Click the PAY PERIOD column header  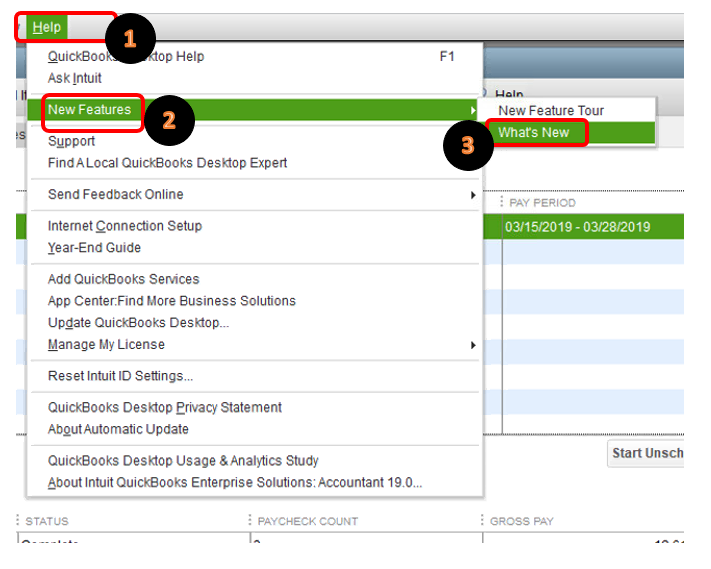542,203
